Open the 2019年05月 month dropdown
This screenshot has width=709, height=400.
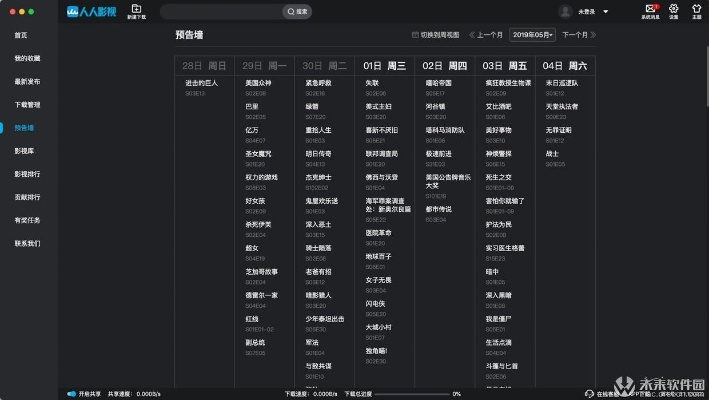533,35
